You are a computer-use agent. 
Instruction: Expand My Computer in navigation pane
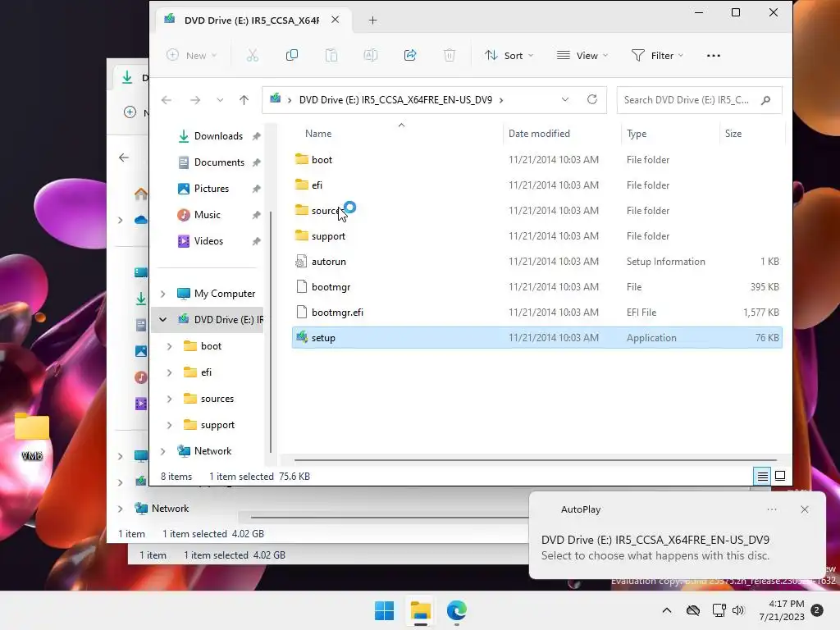(163, 294)
